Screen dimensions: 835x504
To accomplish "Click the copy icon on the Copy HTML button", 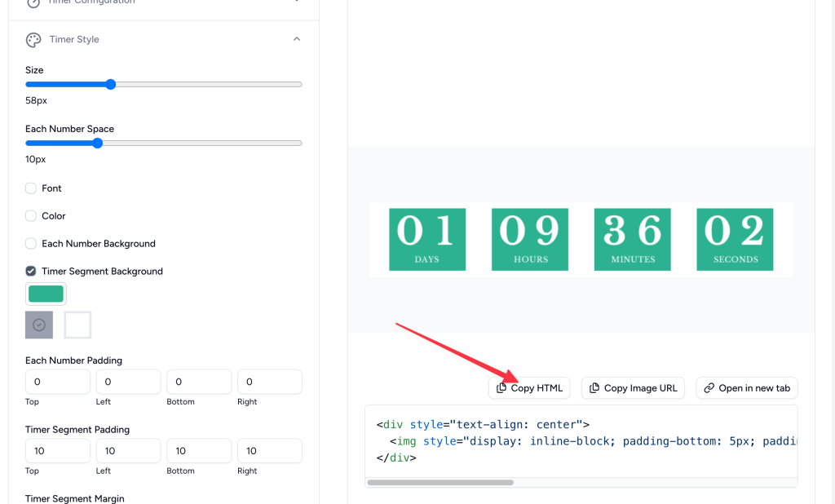I will pyautogui.click(x=501, y=387).
